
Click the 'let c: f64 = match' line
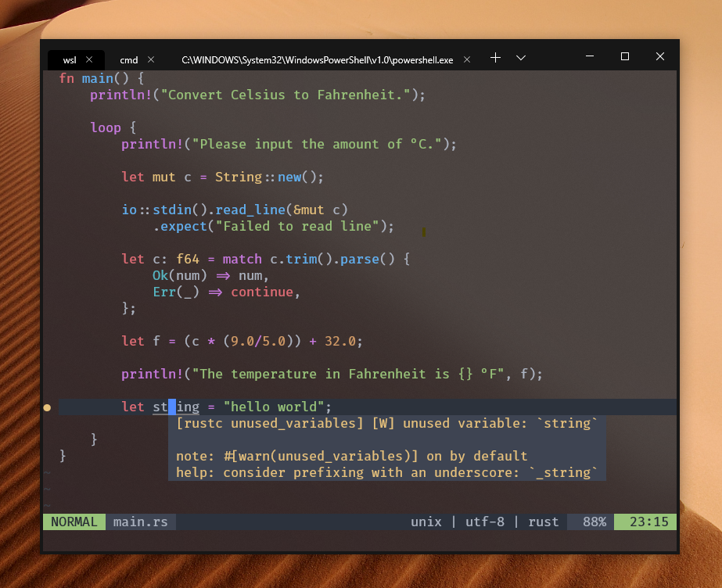pos(266,259)
